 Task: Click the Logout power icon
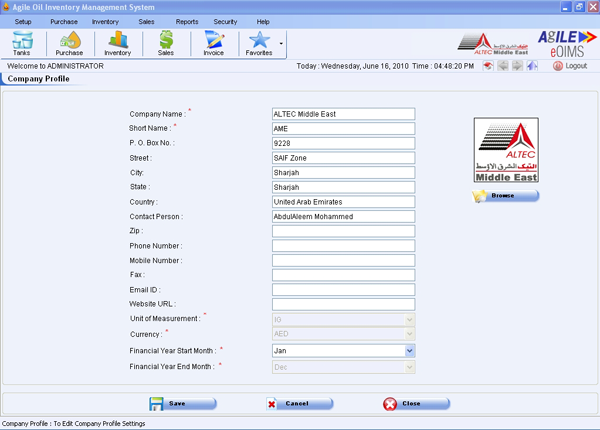point(558,66)
